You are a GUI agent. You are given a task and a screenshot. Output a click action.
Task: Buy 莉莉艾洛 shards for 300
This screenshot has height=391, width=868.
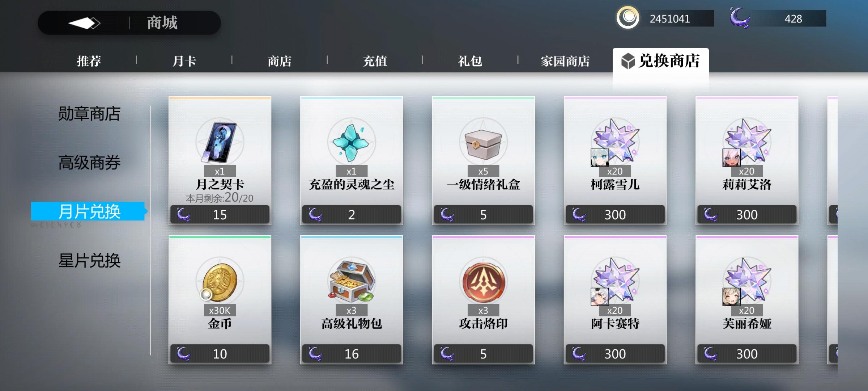747,215
